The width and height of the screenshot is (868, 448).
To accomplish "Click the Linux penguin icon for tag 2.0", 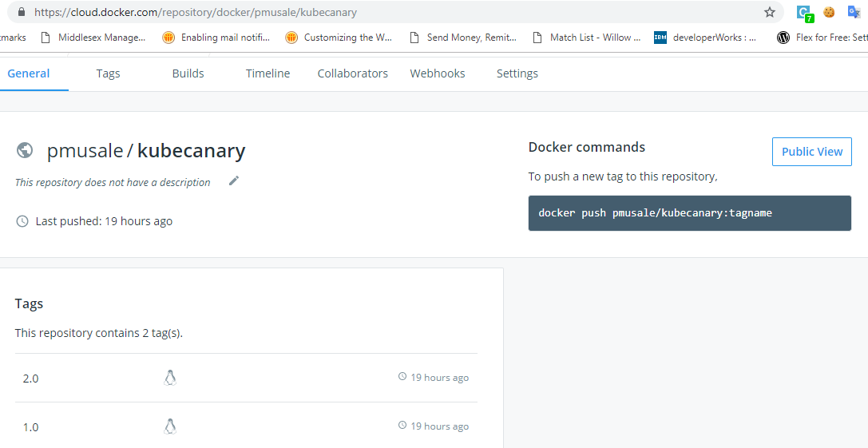I will click(x=169, y=378).
